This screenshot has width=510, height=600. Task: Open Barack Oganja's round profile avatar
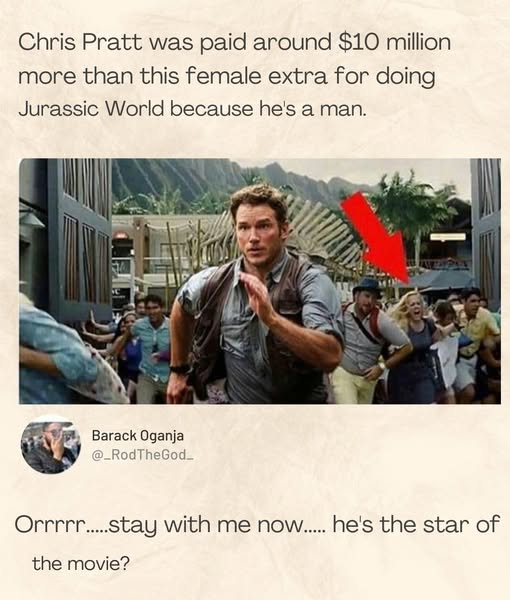click(x=50, y=444)
